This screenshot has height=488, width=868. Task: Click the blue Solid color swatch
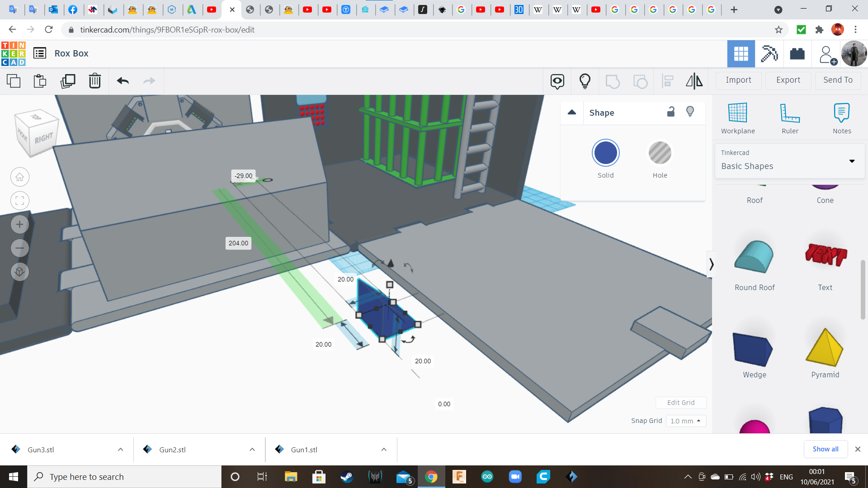(605, 153)
